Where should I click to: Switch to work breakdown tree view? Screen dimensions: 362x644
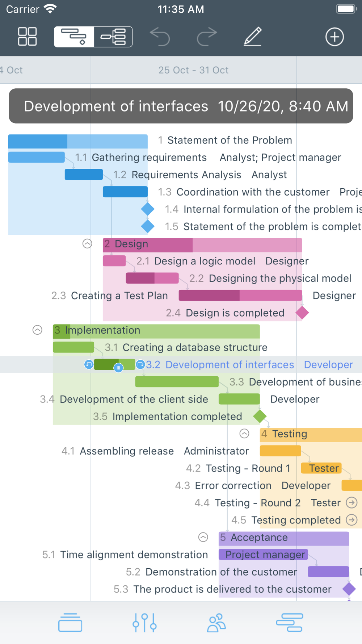click(x=113, y=37)
